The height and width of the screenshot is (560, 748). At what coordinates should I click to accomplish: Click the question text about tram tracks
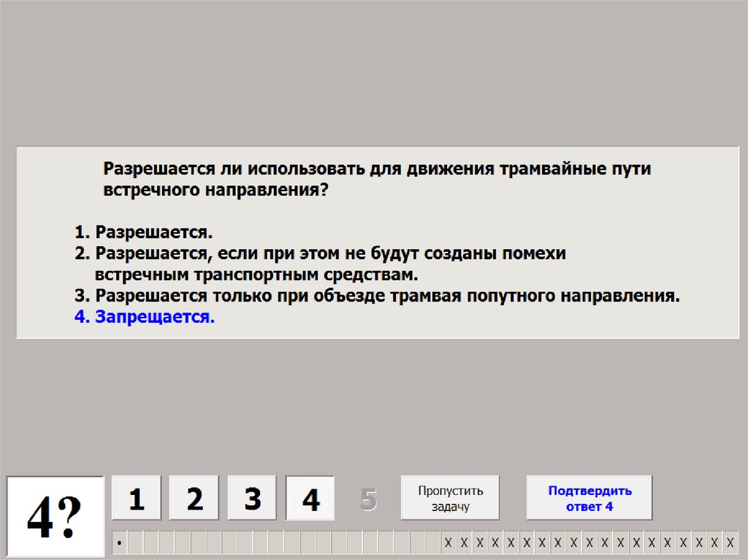coord(376,180)
